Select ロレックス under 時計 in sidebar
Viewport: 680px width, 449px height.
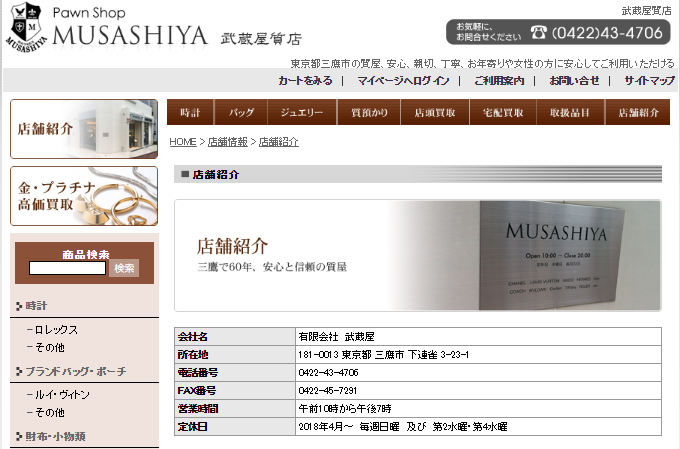pyautogui.click(x=56, y=330)
